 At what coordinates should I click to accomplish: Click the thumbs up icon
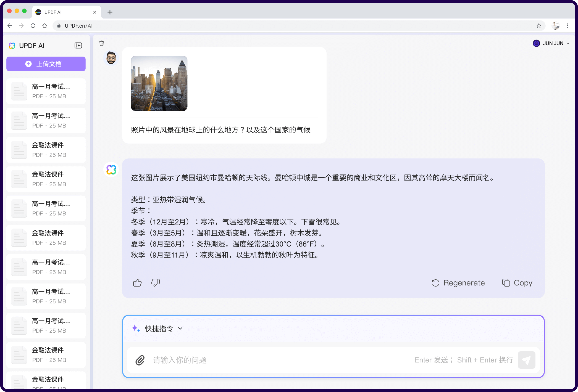[137, 283]
